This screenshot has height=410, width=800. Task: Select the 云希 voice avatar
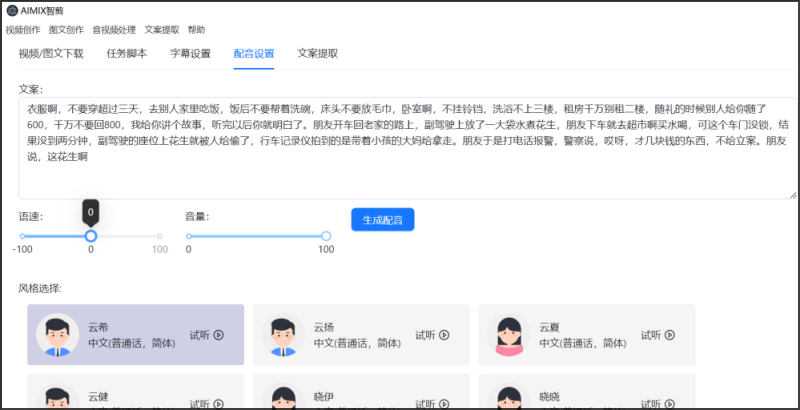click(x=57, y=335)
